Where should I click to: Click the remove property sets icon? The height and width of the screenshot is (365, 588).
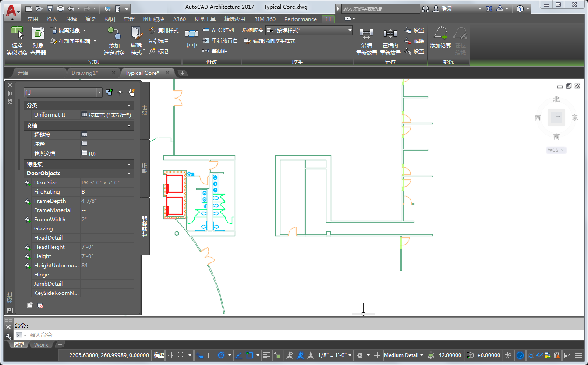tap(40, 305)
